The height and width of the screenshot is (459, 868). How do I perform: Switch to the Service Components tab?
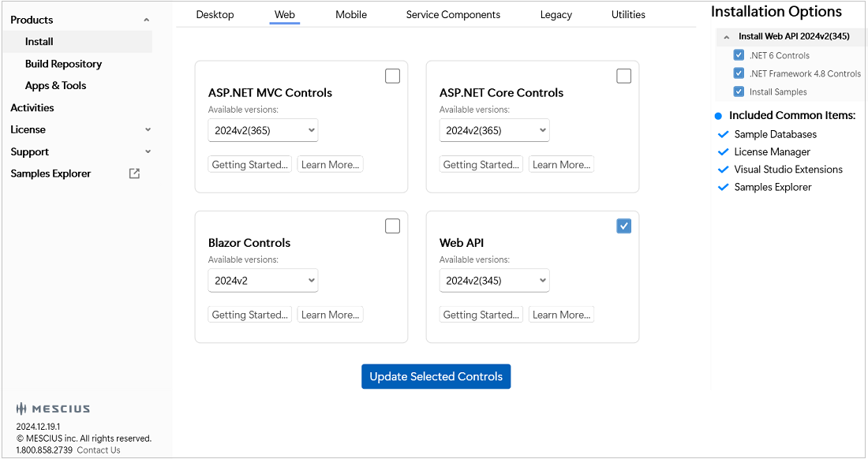[453, 14]
